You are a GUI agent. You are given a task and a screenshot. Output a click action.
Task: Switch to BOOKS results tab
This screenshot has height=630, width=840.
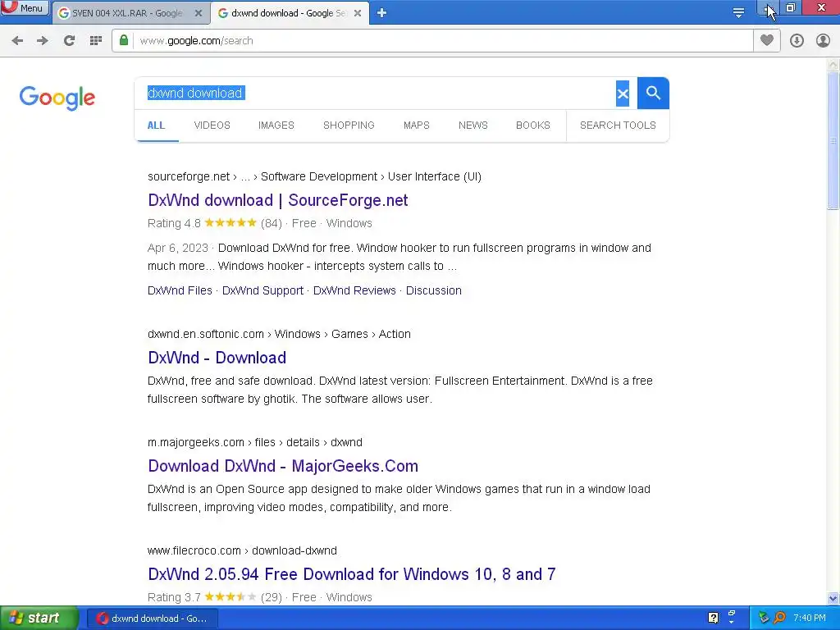533,126
